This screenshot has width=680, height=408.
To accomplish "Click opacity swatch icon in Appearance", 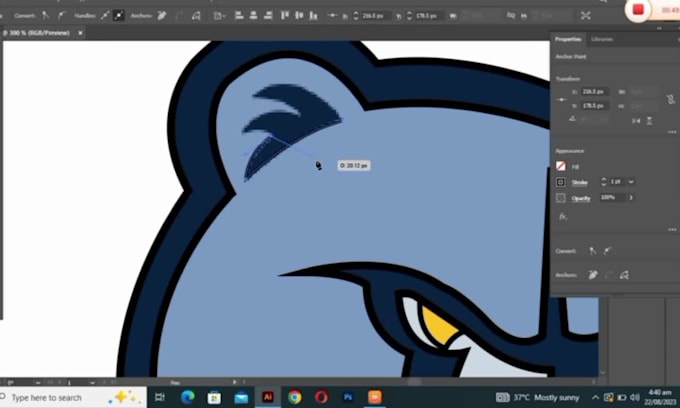I will [x=561, y=198].
